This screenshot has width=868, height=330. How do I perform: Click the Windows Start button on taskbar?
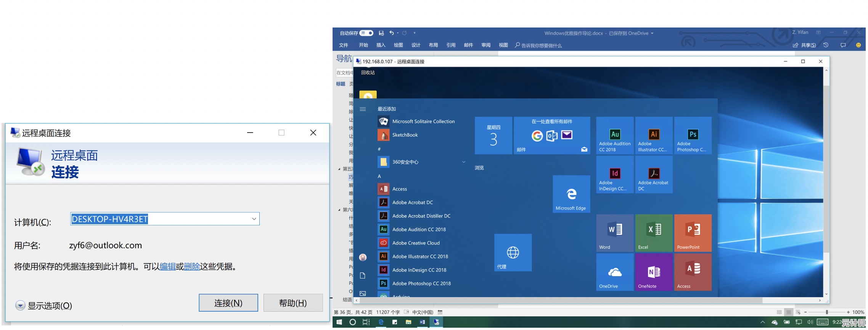339,322
